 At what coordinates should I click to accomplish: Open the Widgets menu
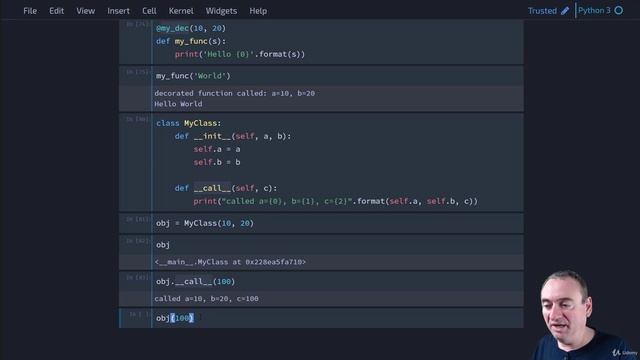coord(221,11)
